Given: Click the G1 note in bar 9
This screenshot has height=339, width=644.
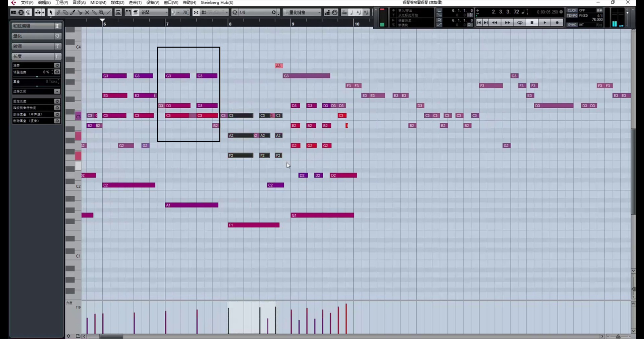Looking at the screenshot, I should pos(322,215).
